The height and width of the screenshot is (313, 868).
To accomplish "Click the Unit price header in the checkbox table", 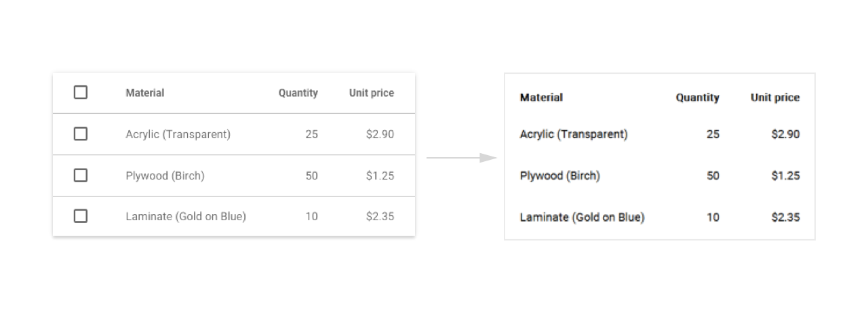I will pos(371,93).
